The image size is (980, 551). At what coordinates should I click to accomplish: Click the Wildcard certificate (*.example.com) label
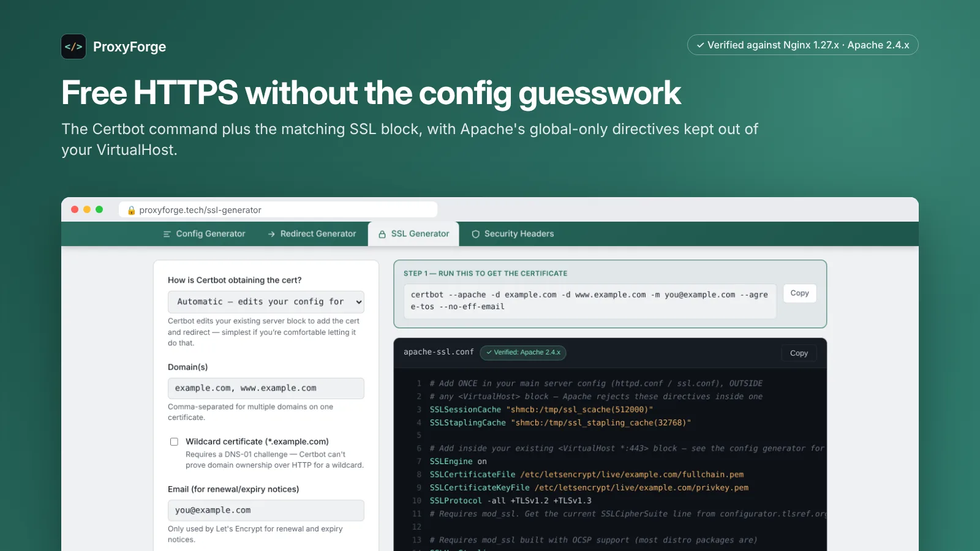click(x=257, y=441)
